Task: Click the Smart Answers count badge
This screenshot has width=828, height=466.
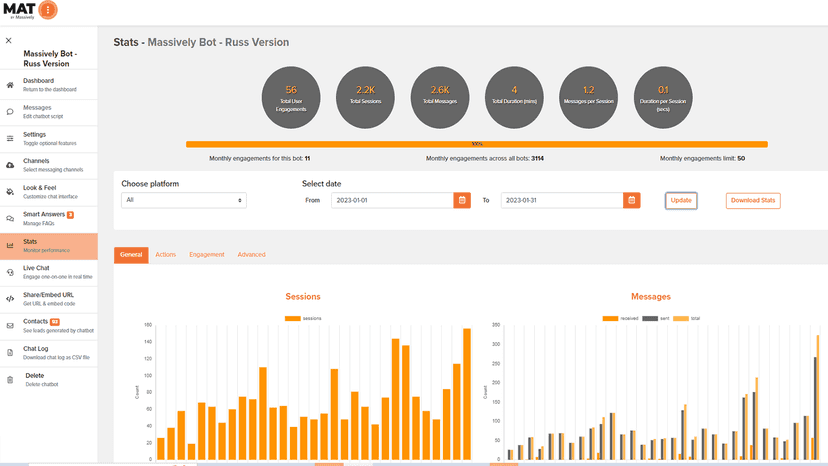Action: click(x=70, y=215)
